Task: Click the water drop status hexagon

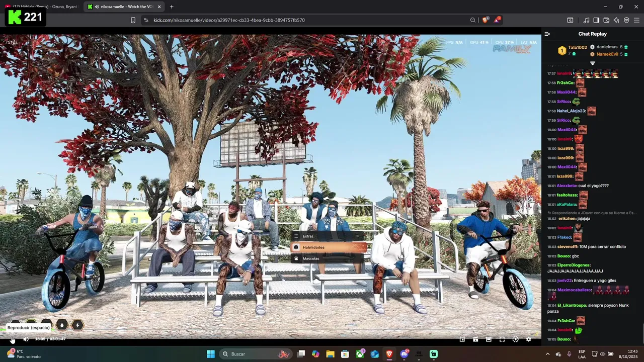Action: [x=62, y=325]
